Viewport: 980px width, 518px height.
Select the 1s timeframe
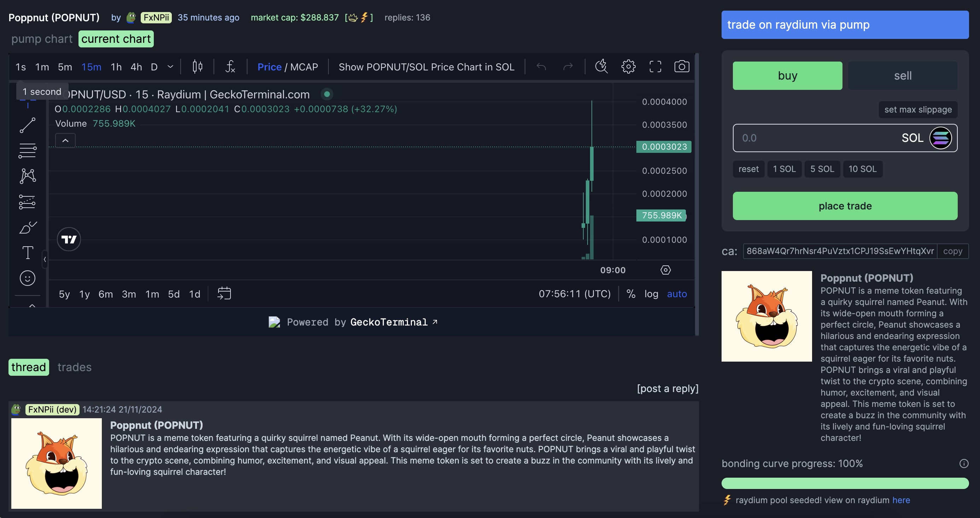(x=21, y=67)
